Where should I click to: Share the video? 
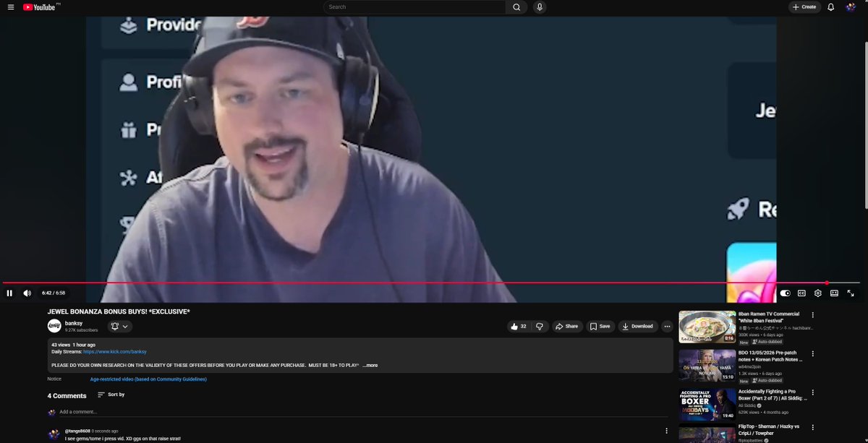click(567, 327)
